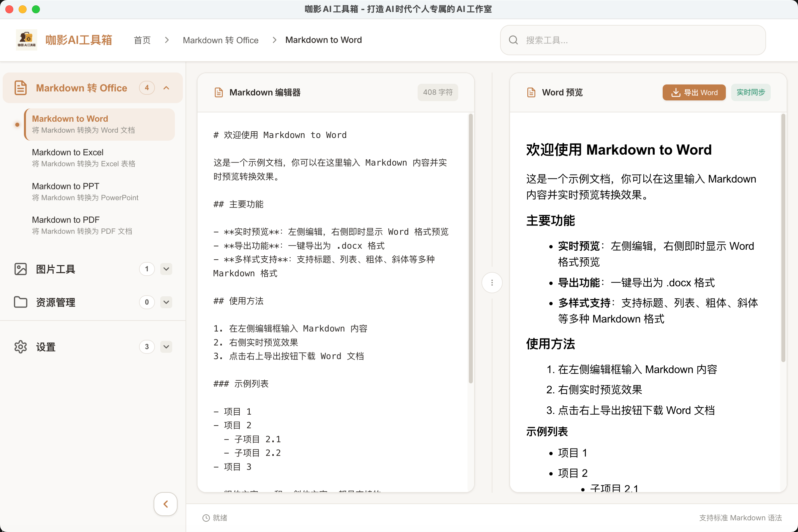The width and height of the screenshot is (798, 532).
Task: Open the Markdown 转 Office breadcrumb
Action: (x=220, y=40)
